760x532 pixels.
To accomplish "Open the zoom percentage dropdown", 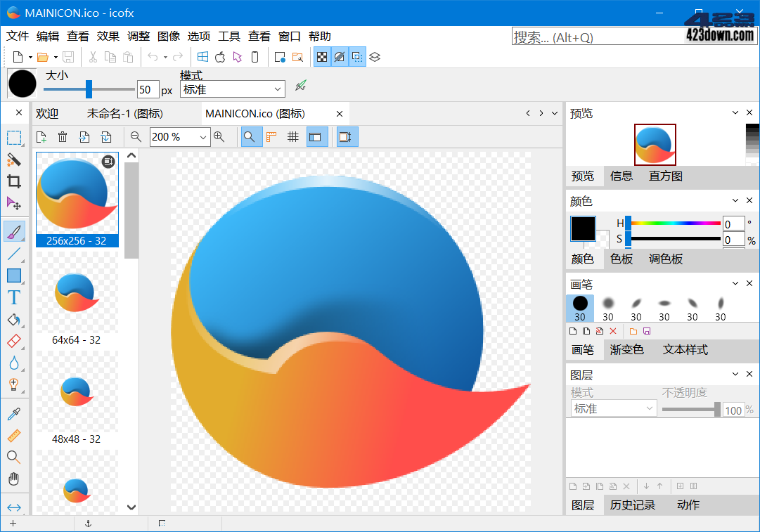I will pos(202,137).
